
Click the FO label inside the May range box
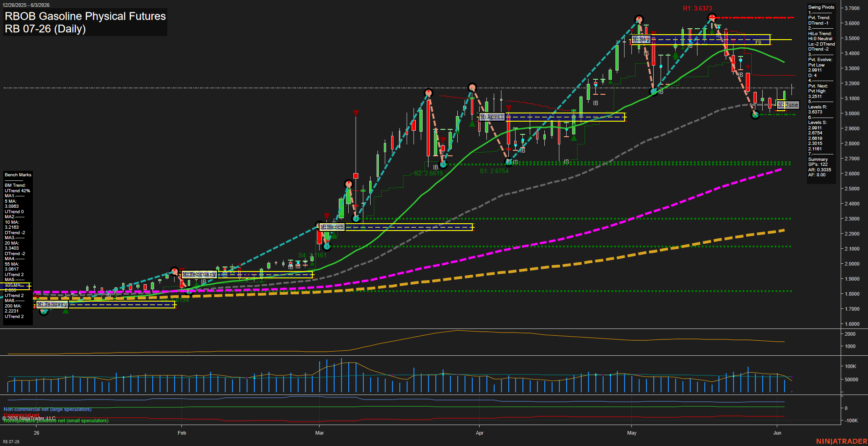pos(758,43)
